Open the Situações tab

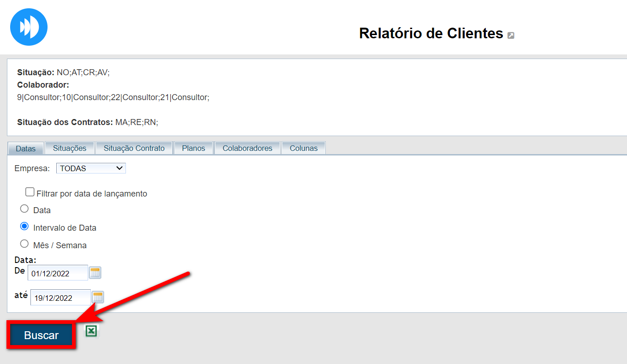click(70, 148)
